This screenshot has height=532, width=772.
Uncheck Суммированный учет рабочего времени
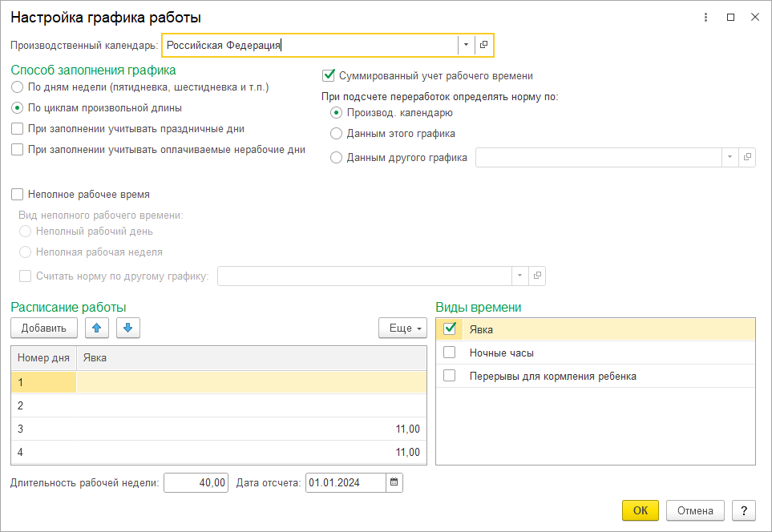tap(329, 76)
